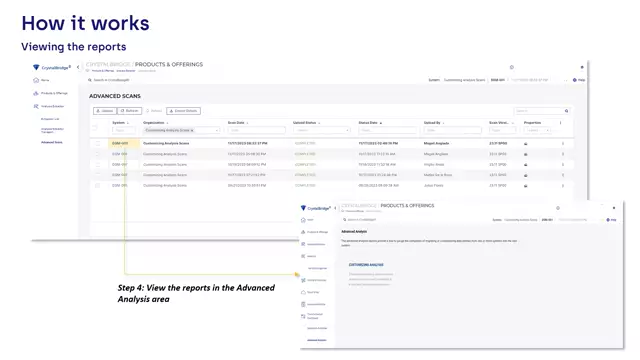Viewport: 640px width, 360px height.
Task: Click CrystalBridge logo in Advanced Analysis window
Action: pos(316,208)
